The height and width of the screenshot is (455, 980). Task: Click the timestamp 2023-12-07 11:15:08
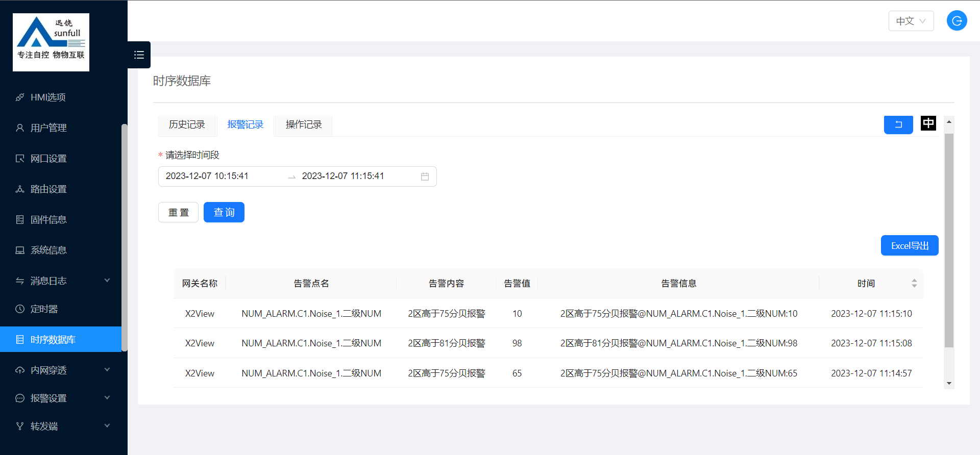click(871, 343)
